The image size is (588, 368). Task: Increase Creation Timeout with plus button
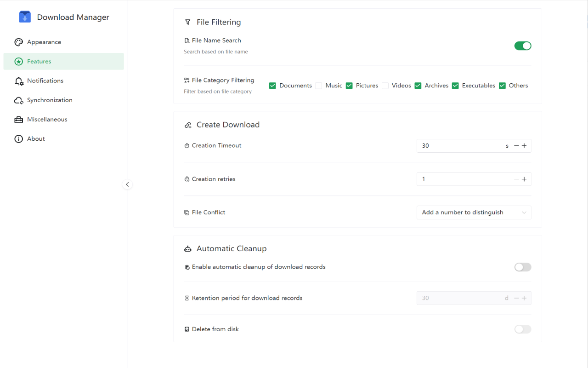coord(524,146)
